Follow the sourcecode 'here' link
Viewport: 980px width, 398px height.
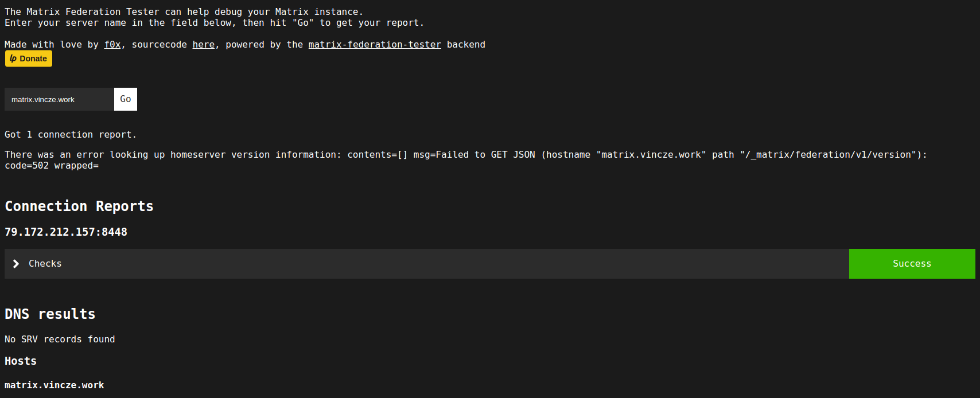coord(204,45)
